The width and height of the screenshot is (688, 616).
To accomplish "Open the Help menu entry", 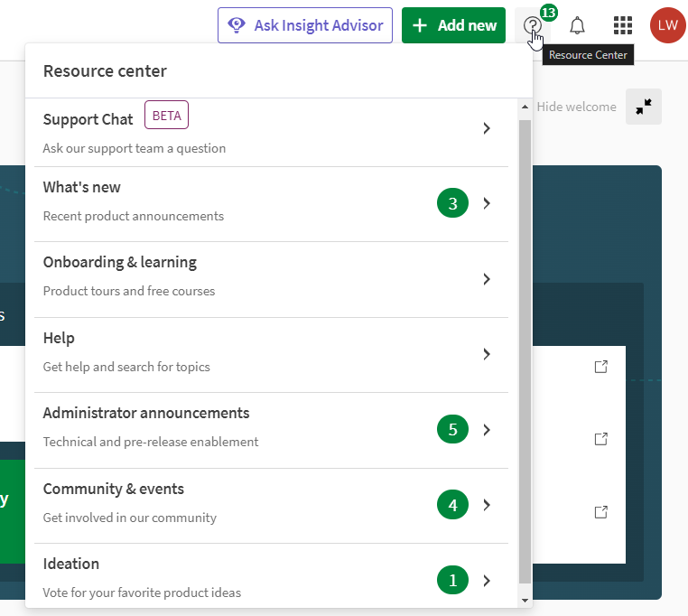I will coord(271,355).
